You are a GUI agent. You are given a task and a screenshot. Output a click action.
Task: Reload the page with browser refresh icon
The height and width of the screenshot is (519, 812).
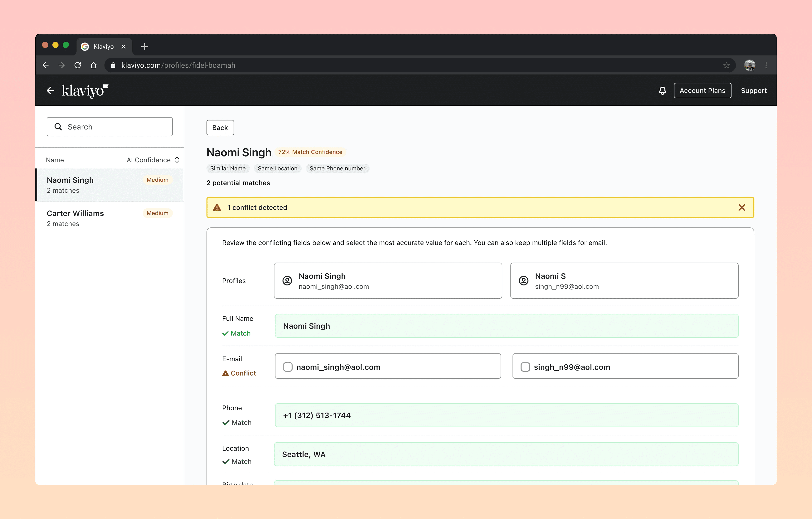pyautogui.click(x=78, y=65)
